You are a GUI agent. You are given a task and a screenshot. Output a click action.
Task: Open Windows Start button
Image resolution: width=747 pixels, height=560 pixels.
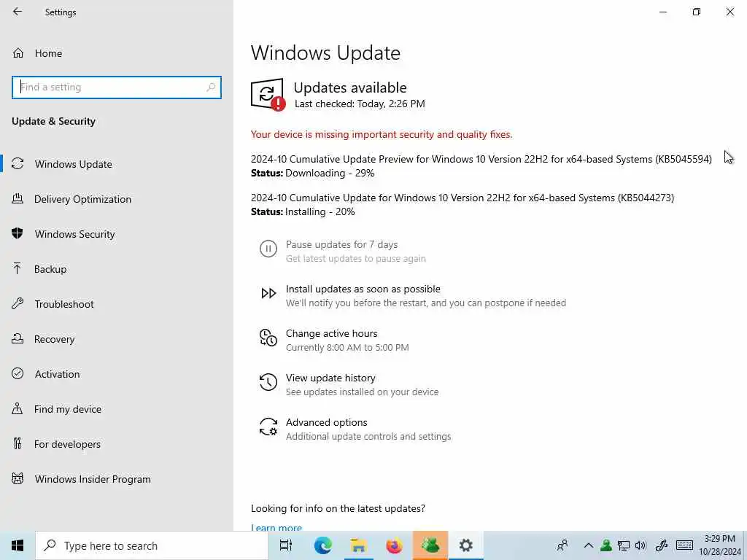[18, 545]
